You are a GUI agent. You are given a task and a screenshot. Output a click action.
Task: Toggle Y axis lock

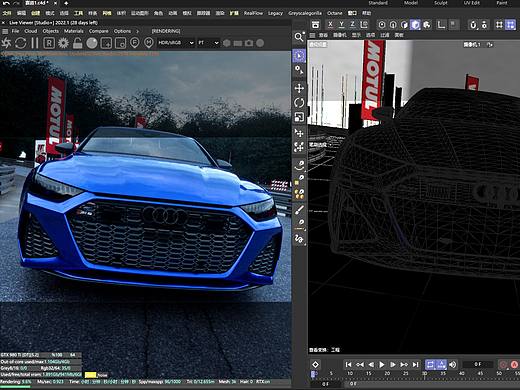(341, 24)
